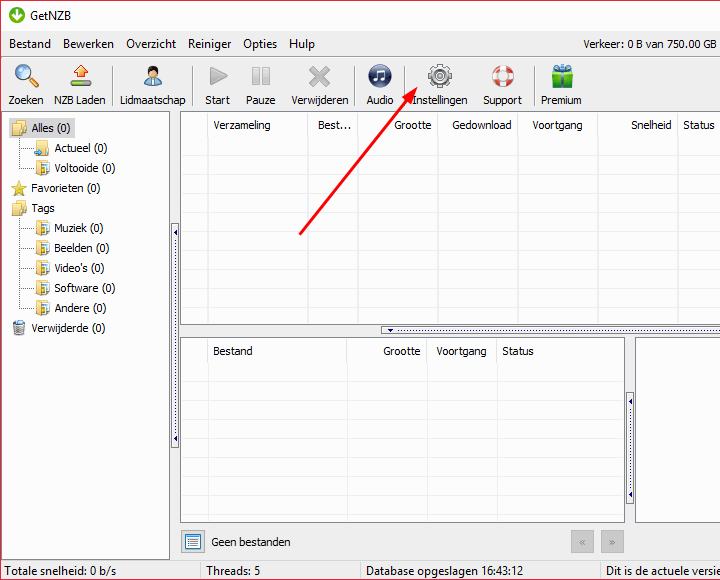Click Database opgeslagen status entry
This screenshot has width=720, height=580.
coord(444,571)
